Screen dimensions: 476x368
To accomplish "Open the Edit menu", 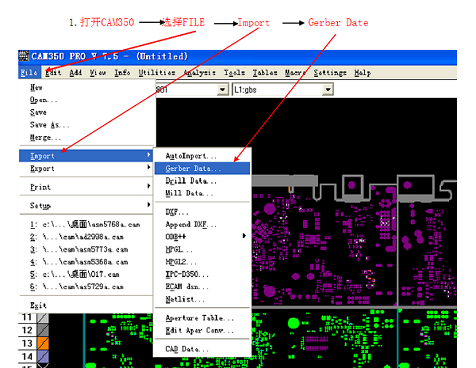I will pos(53,73).
